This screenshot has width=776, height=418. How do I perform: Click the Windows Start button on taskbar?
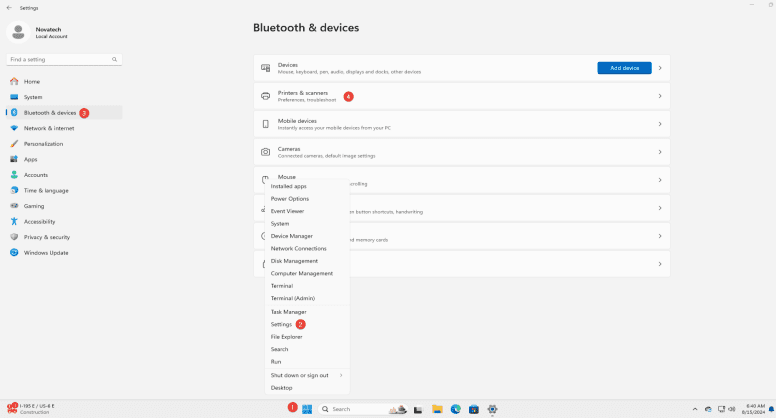tap(307, 409)
